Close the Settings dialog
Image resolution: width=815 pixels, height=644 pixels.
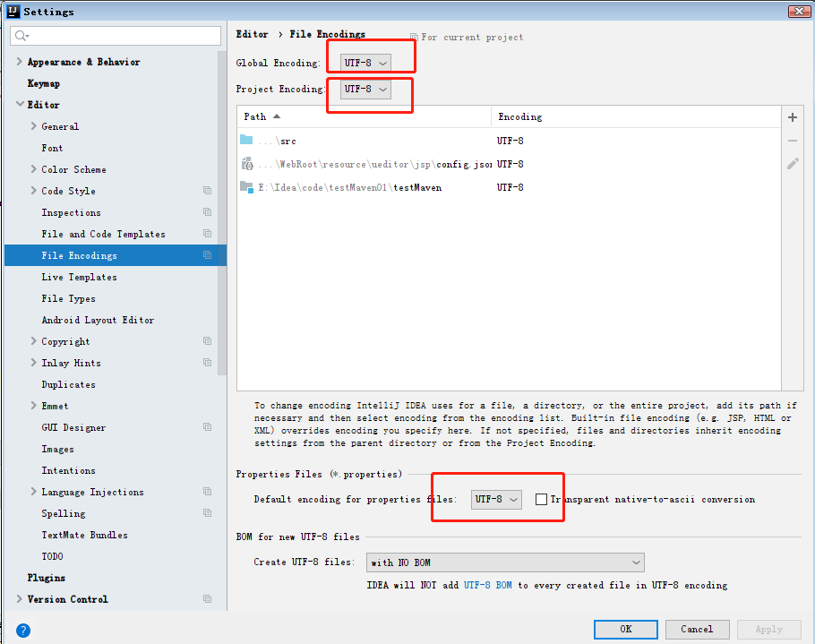[799, 11]
